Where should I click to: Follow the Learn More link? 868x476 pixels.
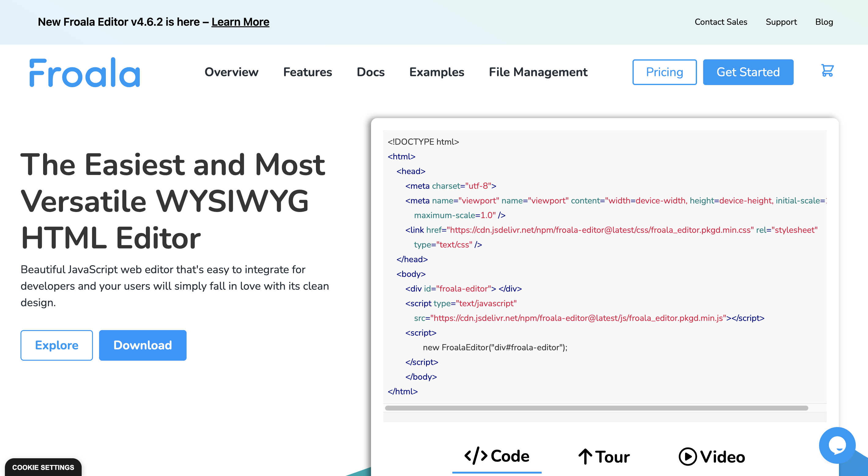tap(240, 22)
